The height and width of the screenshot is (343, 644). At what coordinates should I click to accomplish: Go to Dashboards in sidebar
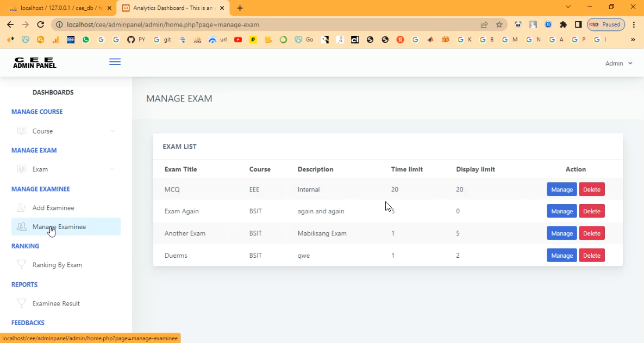(53, 92)
